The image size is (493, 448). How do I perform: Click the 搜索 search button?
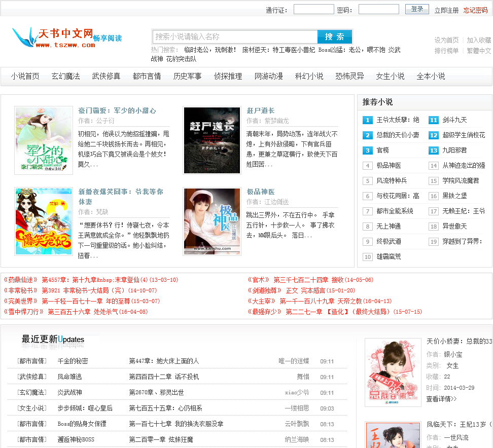335,37
